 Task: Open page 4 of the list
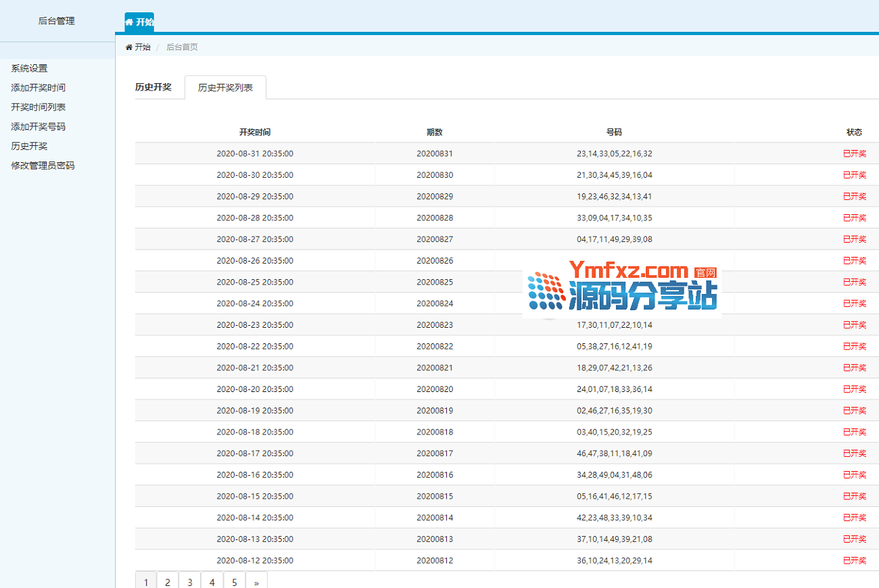212,582
